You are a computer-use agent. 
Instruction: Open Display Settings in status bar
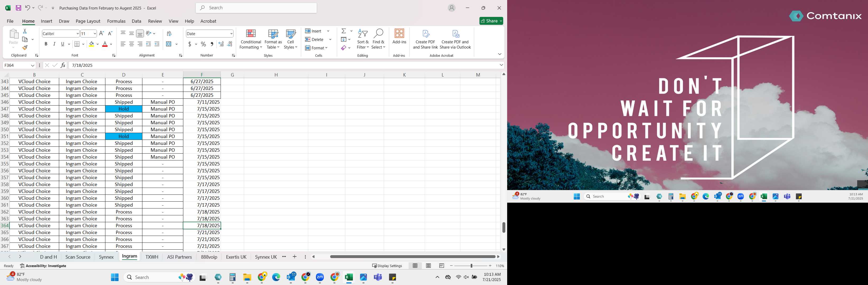[387, 266]
